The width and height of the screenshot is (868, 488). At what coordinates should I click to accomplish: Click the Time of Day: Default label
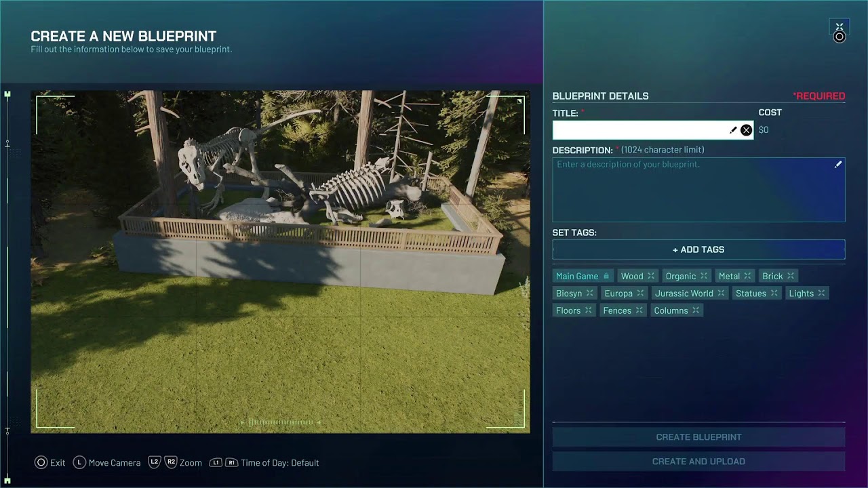coord(279,463)
